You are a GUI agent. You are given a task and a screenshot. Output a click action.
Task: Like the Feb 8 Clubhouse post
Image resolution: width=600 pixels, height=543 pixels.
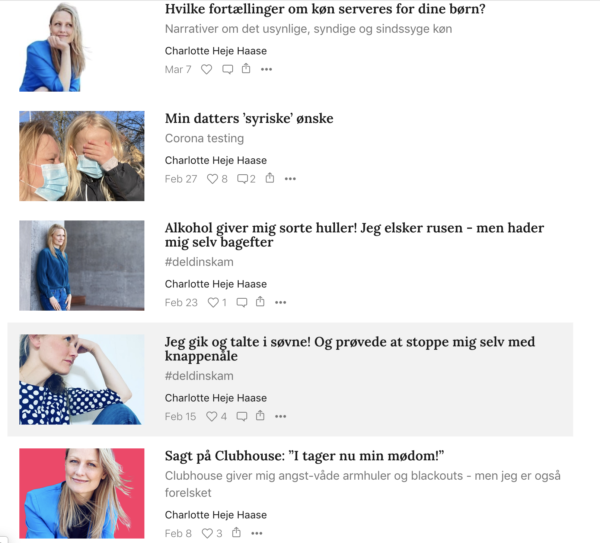click(x=212, y=533)
